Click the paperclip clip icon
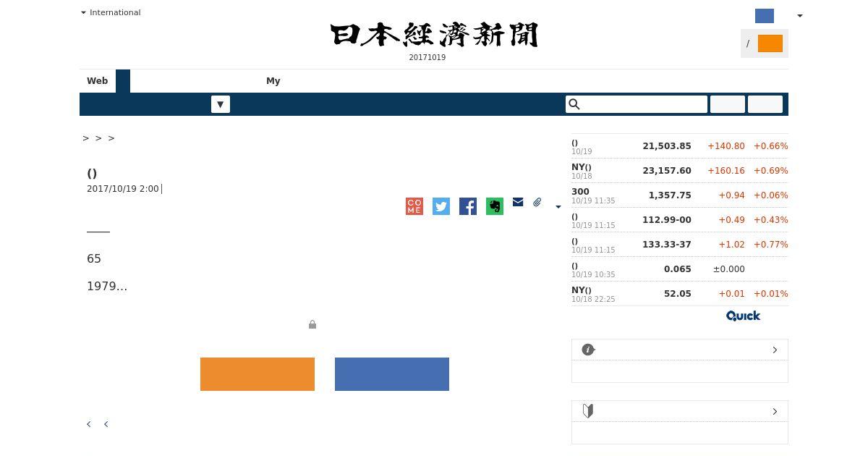868x456 pixels. pos(537,203)
